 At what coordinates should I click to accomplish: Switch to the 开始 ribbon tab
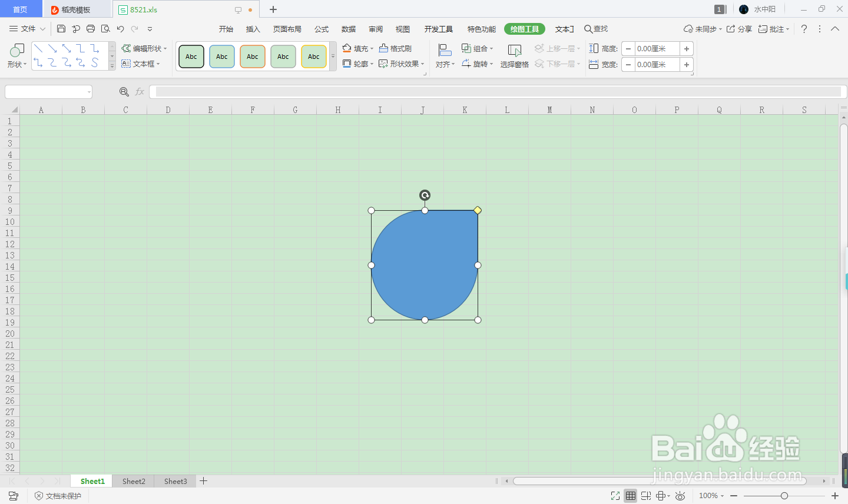coord(226,29)
